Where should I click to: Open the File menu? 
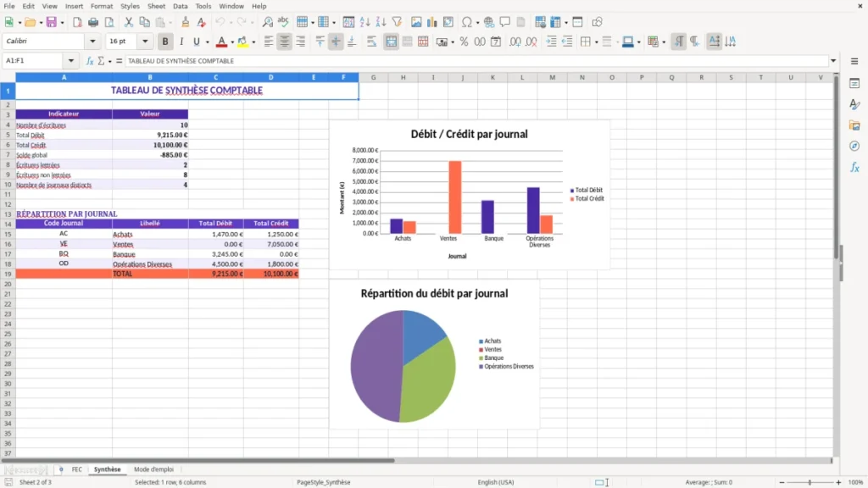coord(9,6)
